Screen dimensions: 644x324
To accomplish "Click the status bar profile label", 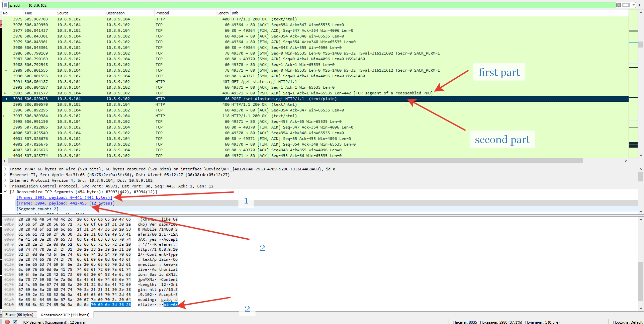I will (x=628, y=322).
